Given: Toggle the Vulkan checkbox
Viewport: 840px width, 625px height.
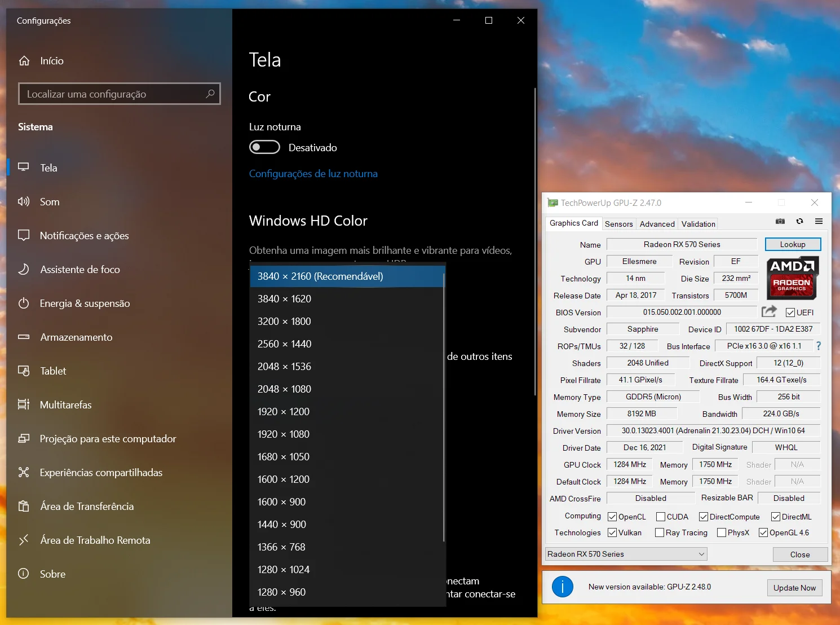Looking at the screenshot, I should [x=612, y=532].
